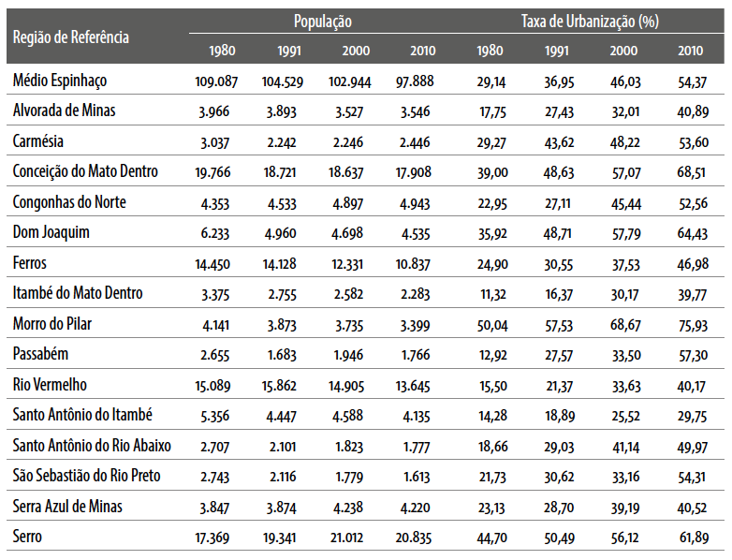732x560 pixels.
Task: Click São Sebastião do Rio Preto label
Action: click(87, 476)
